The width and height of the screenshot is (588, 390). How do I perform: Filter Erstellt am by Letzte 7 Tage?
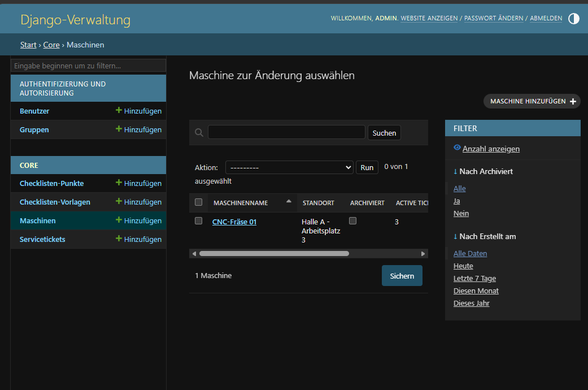[x=474, y=278]
